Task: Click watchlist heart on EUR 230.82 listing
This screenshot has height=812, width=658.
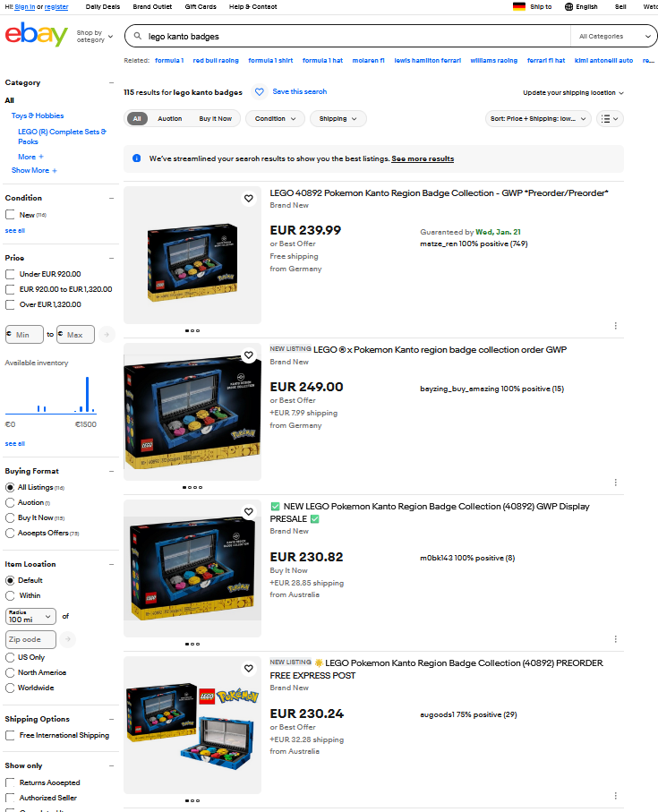Action: point(249,512)
